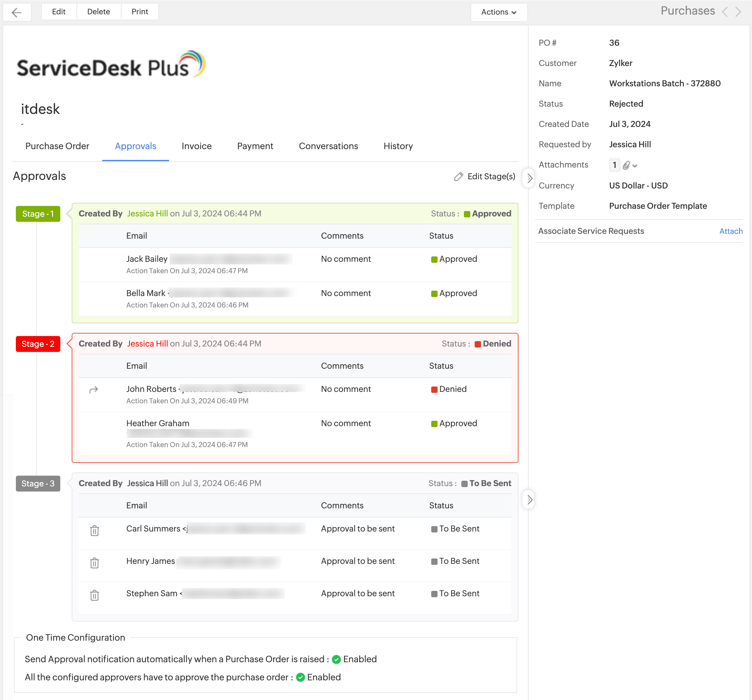Click the Print button

[x=140, y=12]
